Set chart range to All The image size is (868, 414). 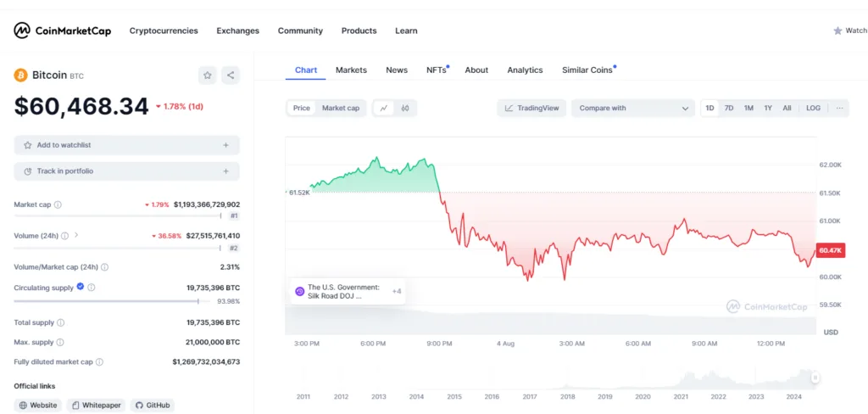(x=787, y=108)
